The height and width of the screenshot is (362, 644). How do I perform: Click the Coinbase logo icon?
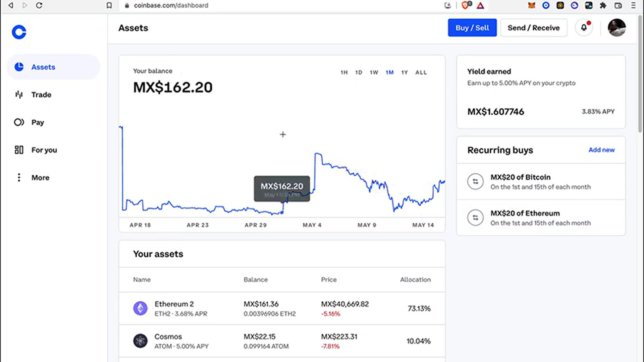19,32
